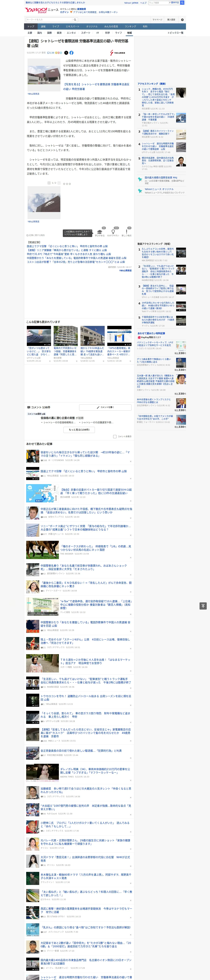Select the 国内 category tab
The image size is (210, 980).
coord(40,33)
